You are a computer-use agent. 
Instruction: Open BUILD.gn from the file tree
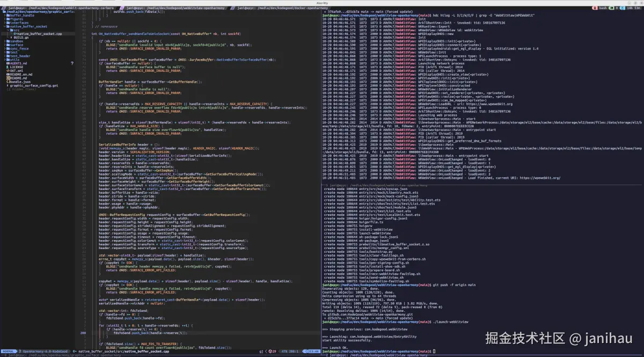23,38
